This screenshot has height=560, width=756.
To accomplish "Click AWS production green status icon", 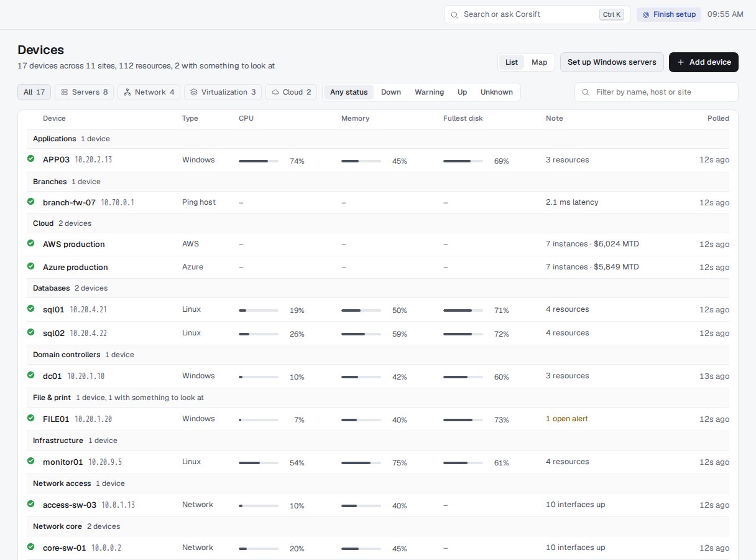I will (30, 243).
